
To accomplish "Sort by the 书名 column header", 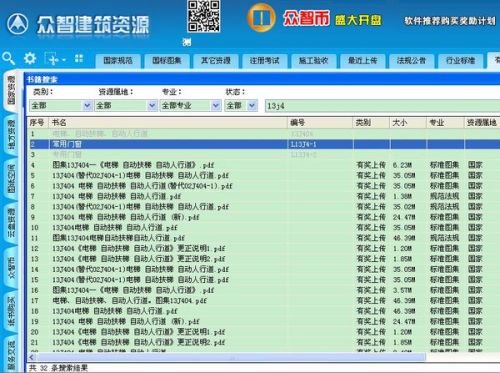I will point(168,123).
